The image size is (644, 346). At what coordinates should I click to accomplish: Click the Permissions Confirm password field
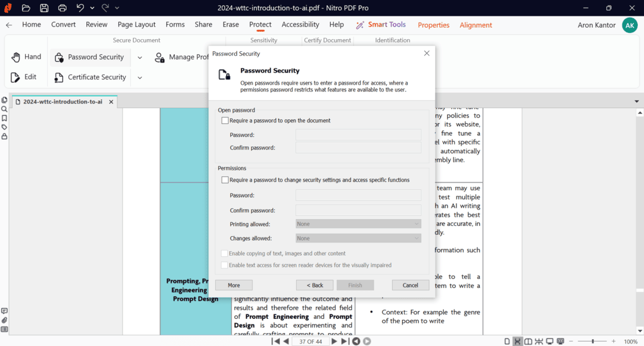(x=358, y=210)
